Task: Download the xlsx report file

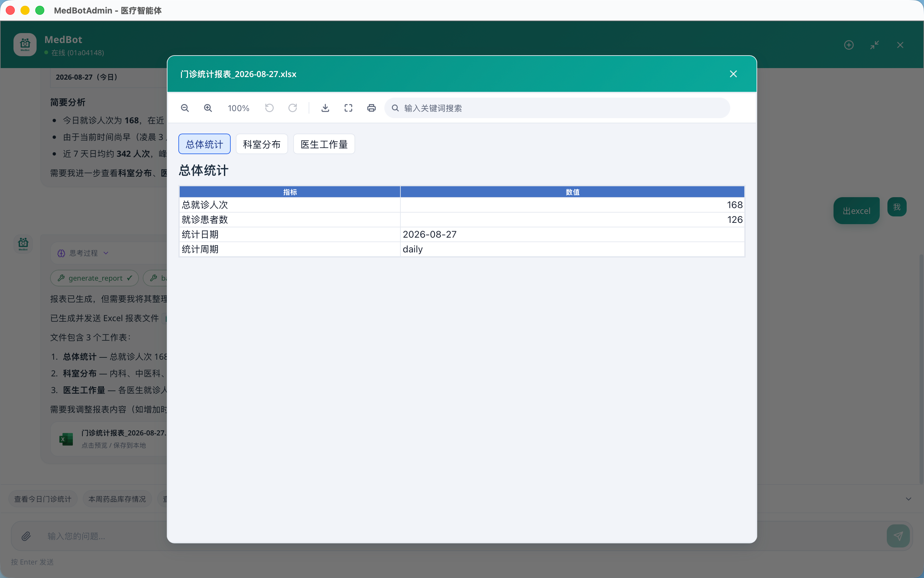Action: (325, 108)
